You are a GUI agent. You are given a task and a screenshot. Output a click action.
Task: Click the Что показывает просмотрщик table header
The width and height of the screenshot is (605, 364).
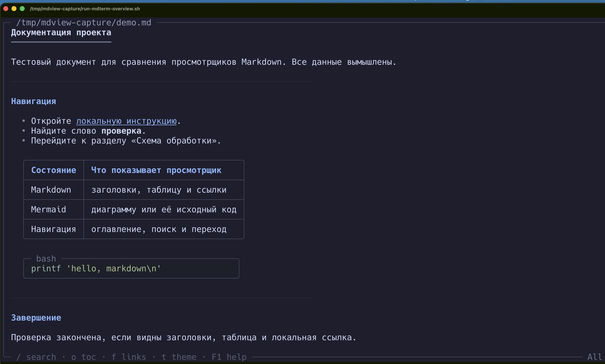pyautogui.click(x=156, y=170)
